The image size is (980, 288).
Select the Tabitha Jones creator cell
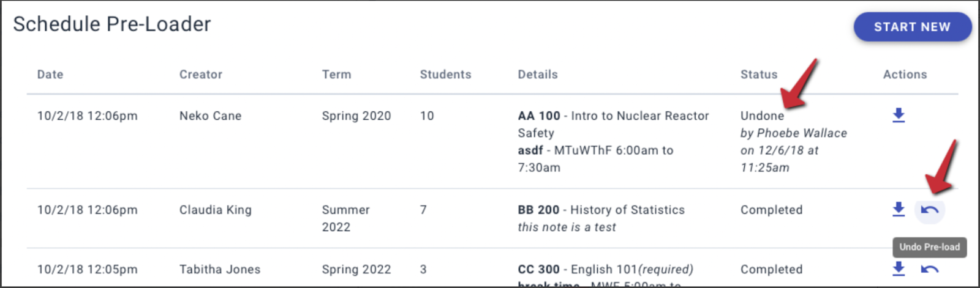[x=220, y=269]
